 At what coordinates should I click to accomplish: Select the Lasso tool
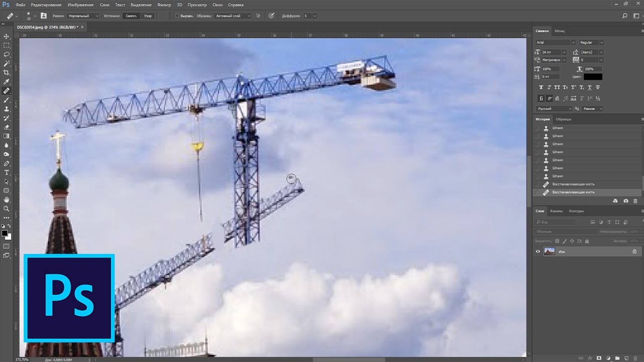point(7,54)
